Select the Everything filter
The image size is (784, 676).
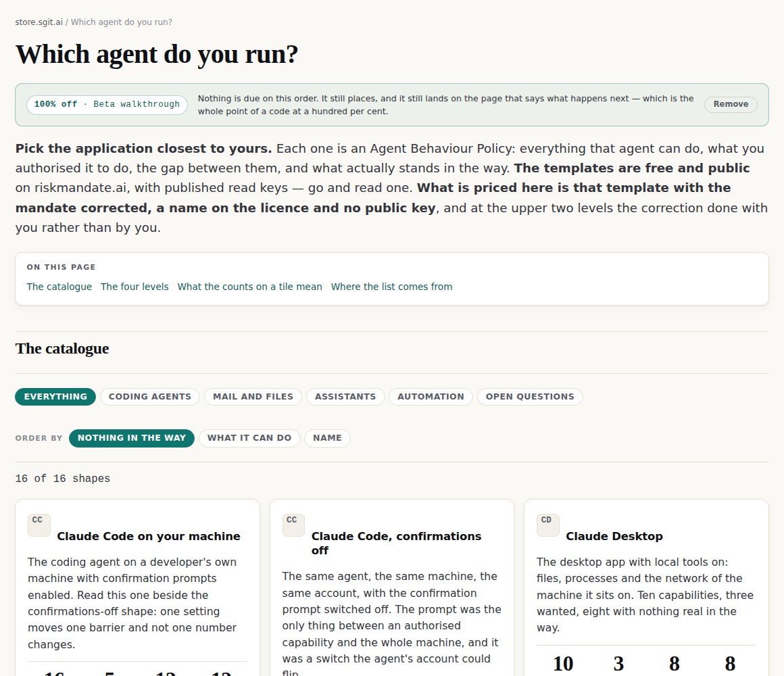pyautogui.click(x=55, y=397)
